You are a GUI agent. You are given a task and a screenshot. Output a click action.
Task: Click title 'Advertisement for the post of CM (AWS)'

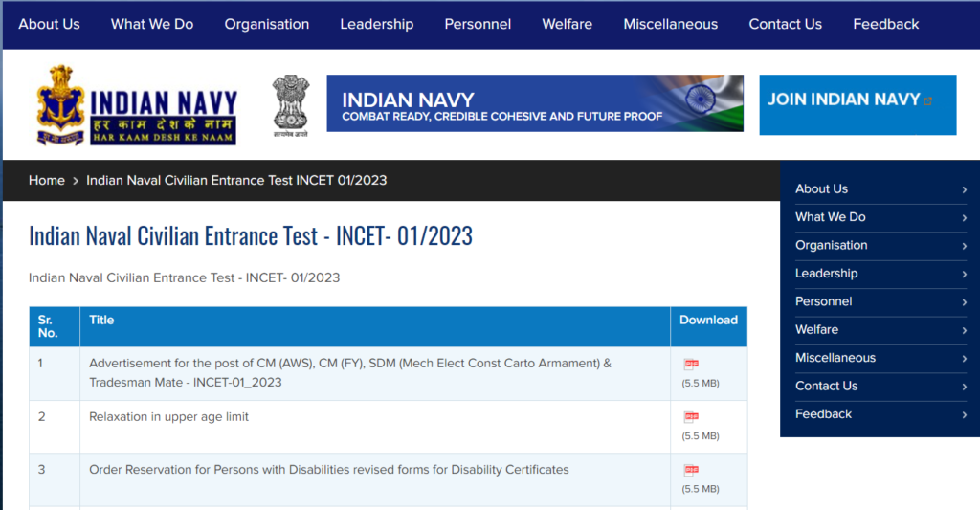click(x=350, y=372)
